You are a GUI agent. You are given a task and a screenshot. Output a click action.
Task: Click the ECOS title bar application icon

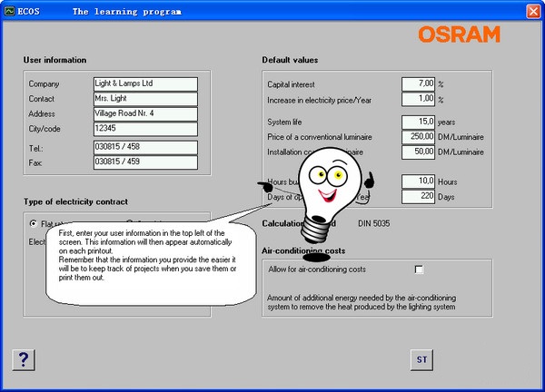pyautogui.click(x=9, y=11)
